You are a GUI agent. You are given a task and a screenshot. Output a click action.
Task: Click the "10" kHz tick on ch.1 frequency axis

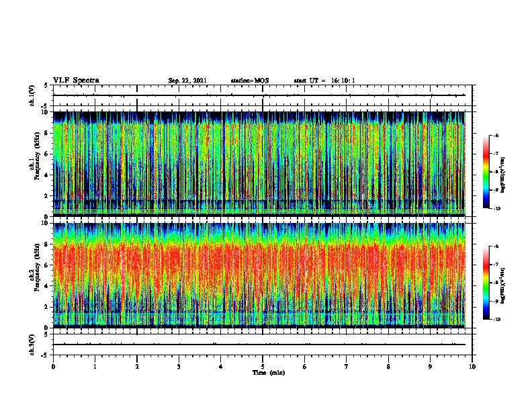(x=46, y=112)
